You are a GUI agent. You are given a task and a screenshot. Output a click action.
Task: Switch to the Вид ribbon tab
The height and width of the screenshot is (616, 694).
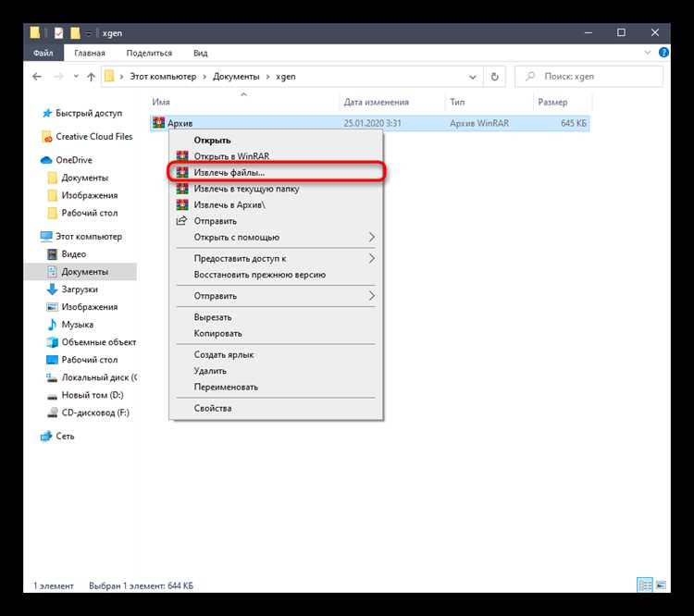pos(201,53)
